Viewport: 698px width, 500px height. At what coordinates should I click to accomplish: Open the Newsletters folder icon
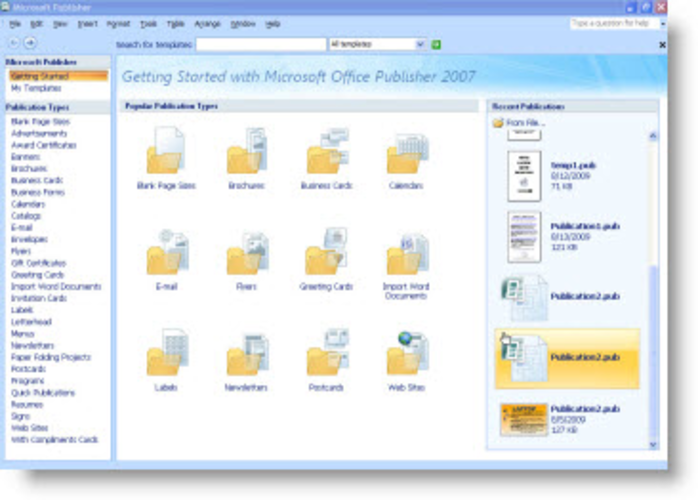coord(248,353)
